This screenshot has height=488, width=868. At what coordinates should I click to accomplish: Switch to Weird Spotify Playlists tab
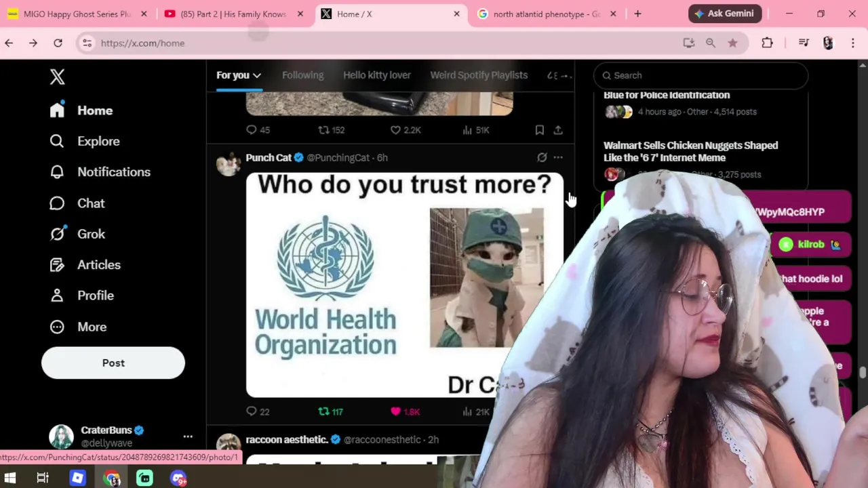click(x=479, y=75)
